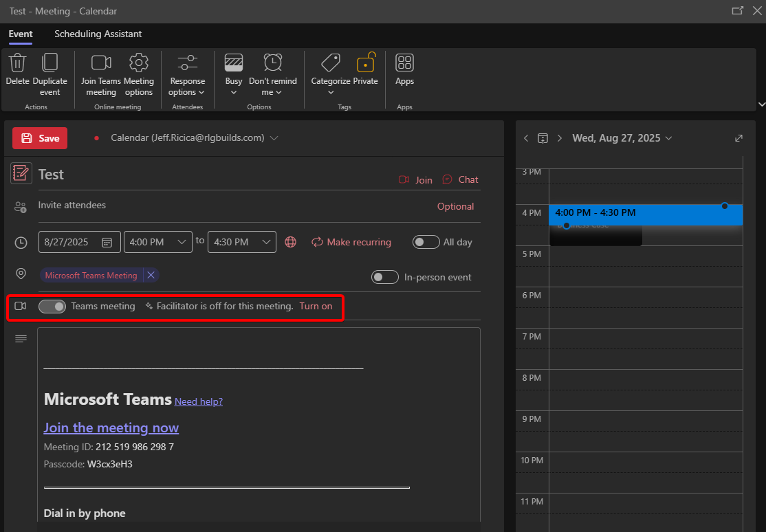The width and height of the screenshot is (766, 532).
Task: Open Busy status dropdown
Action: point(234,75)
